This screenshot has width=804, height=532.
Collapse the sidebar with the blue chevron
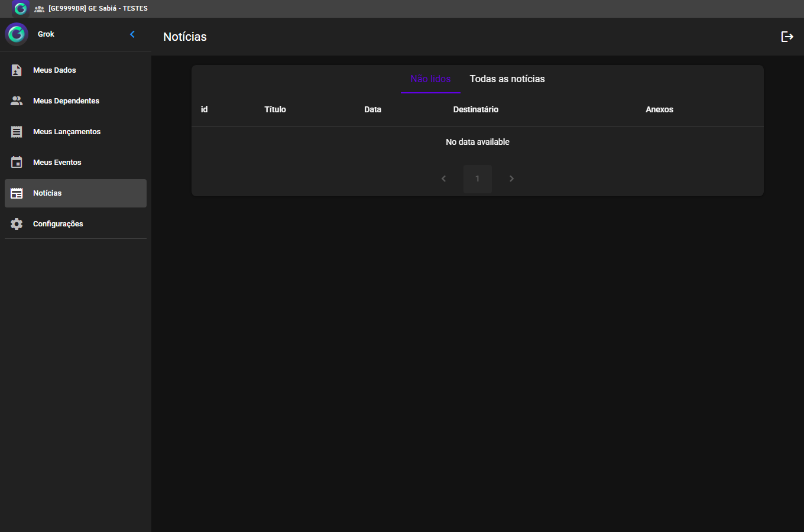pos(132,34)
